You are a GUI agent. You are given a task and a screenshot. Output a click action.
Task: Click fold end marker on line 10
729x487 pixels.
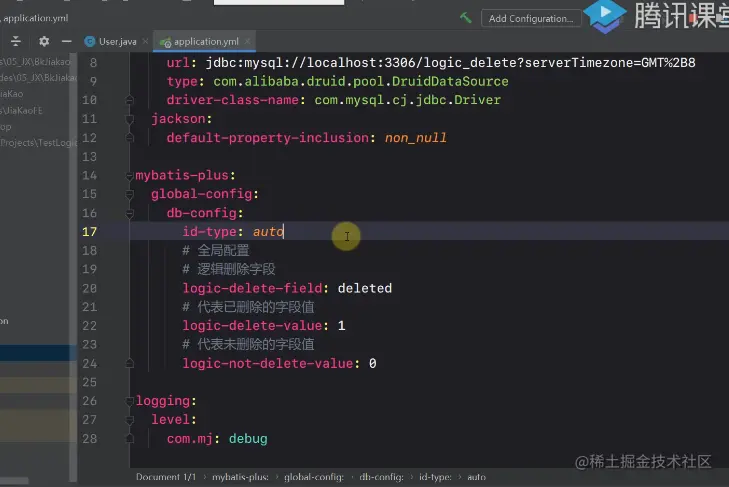point(129,100)
